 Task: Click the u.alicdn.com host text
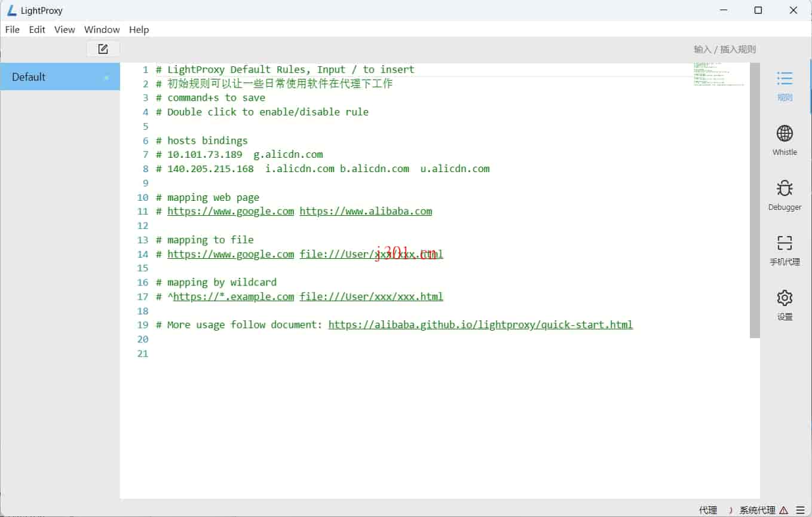coord(455,169)
